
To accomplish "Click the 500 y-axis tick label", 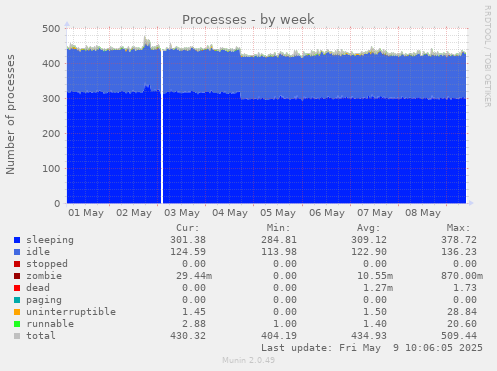I will click(x=51, y=29).
